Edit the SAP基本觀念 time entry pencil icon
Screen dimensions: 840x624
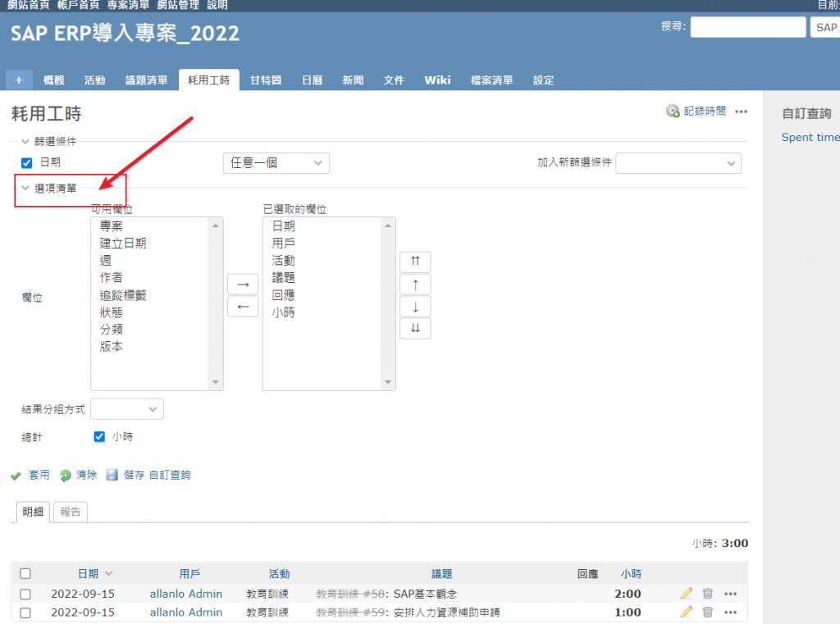(687, 594)
